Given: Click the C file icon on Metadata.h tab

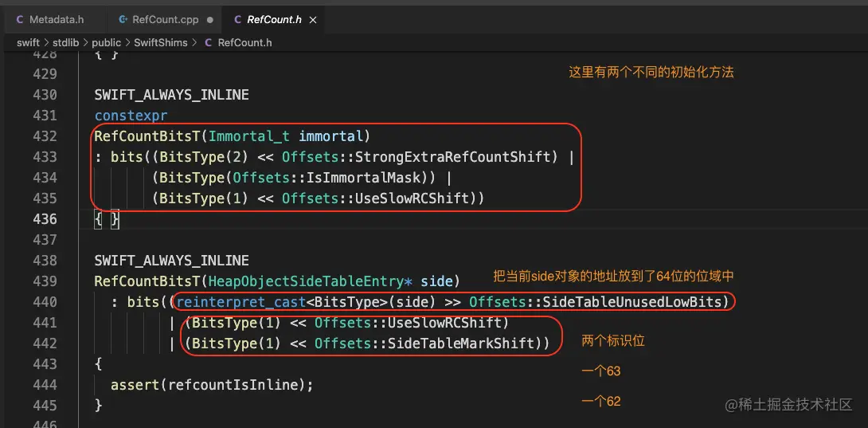Looking at the screenshot, I should click(20, 19).
